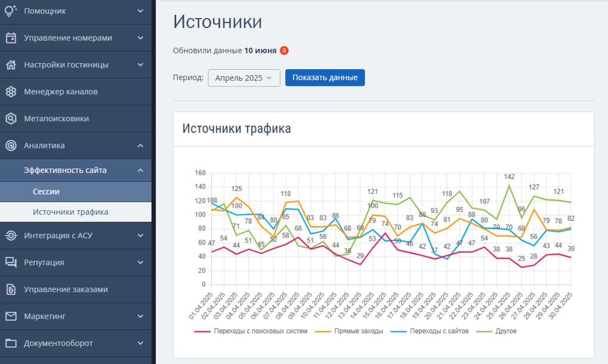Expand the Документооборот section chevron
Viewport: 608px width, 364px height.
point(140,343)
